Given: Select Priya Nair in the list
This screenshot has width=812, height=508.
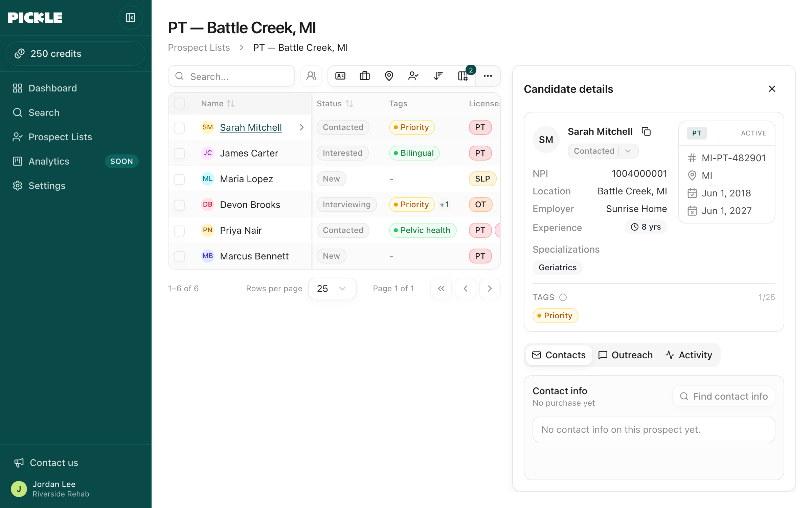Looking at the screenshot, I should 241,230.
